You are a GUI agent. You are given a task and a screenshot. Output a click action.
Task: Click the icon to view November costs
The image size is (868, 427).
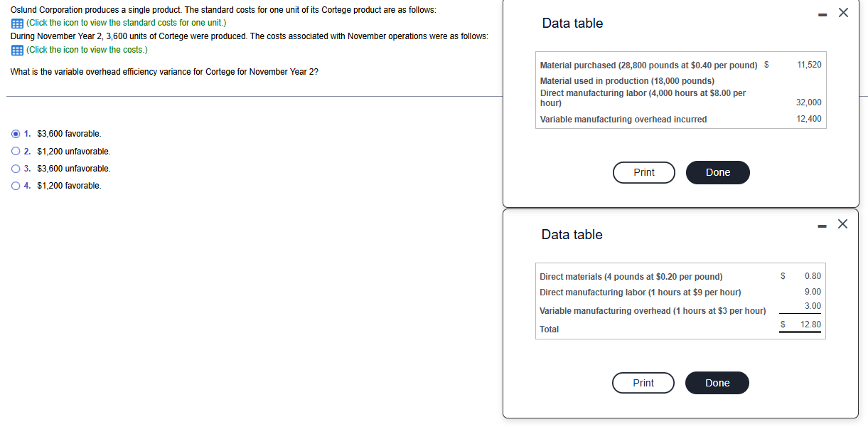(x=16, y=49)
